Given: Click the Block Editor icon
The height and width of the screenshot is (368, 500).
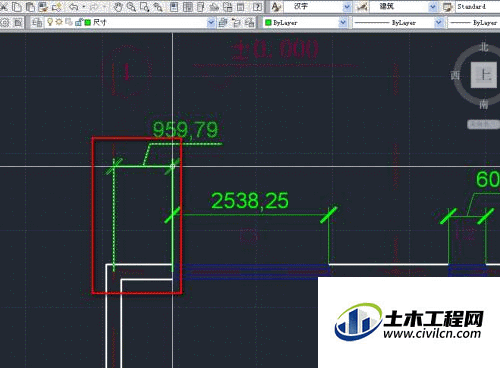Looking at the screenshot, I should 57,6.
